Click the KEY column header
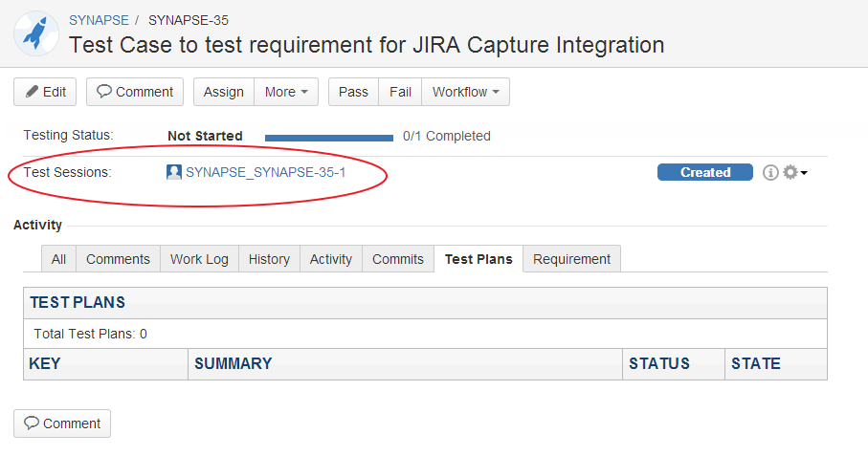 click(105, 363)
